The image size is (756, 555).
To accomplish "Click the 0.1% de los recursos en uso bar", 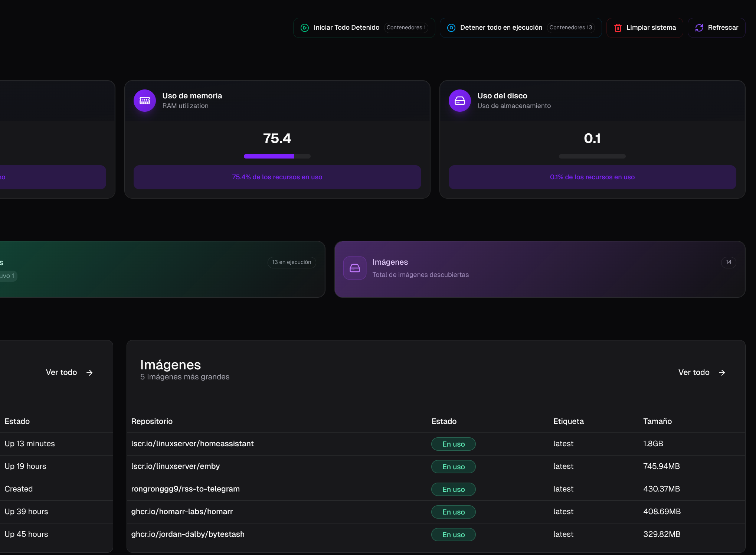I will tap(592, 177).
